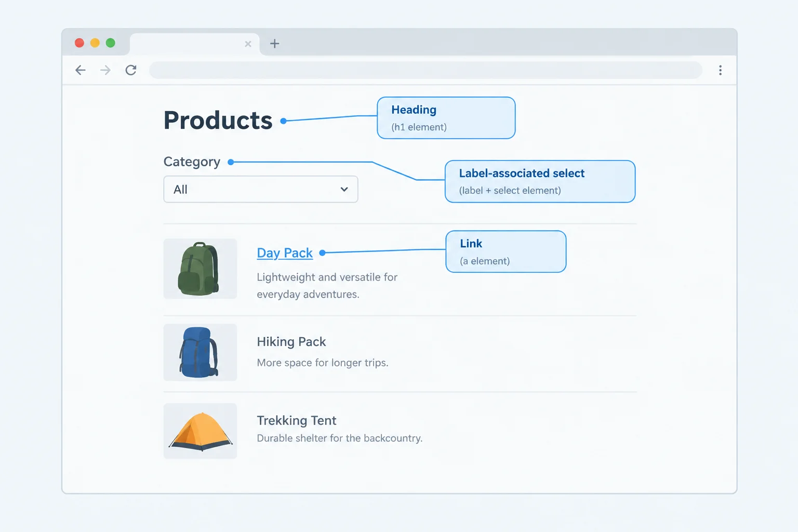Screen dimensions: 798x532
Task: Select the blank browser tab
Action: click(x=195, y=44)
